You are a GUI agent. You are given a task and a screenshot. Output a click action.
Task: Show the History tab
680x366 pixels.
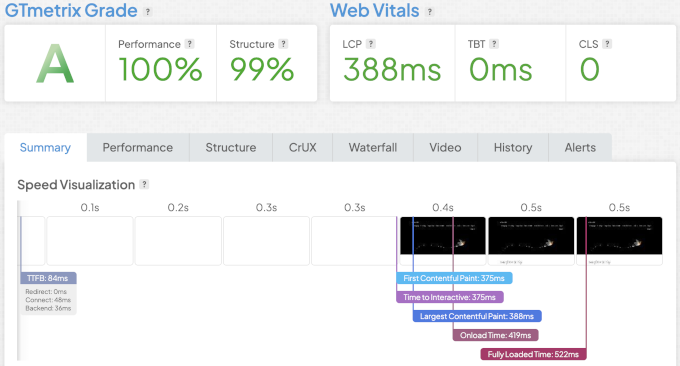click(x=513, y=147)
